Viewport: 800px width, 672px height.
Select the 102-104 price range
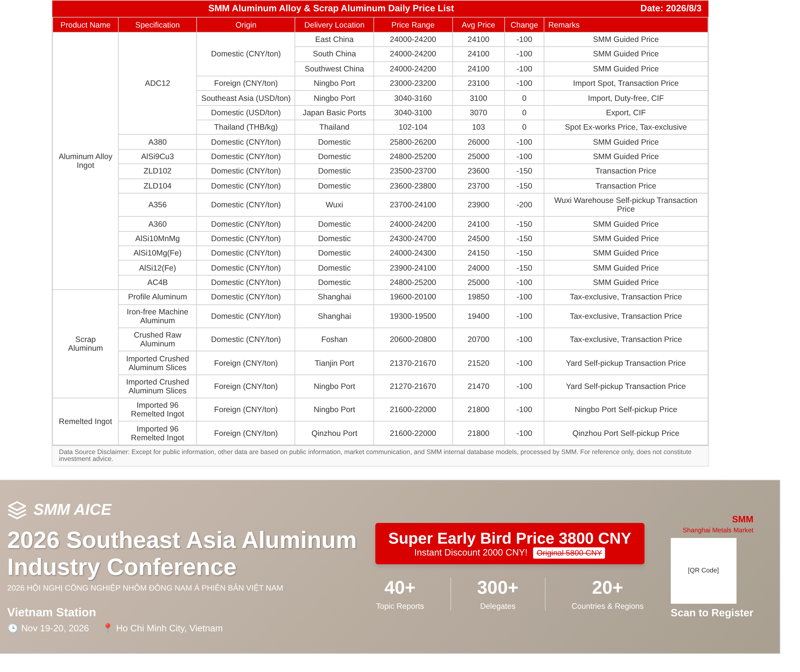[413, 127]
